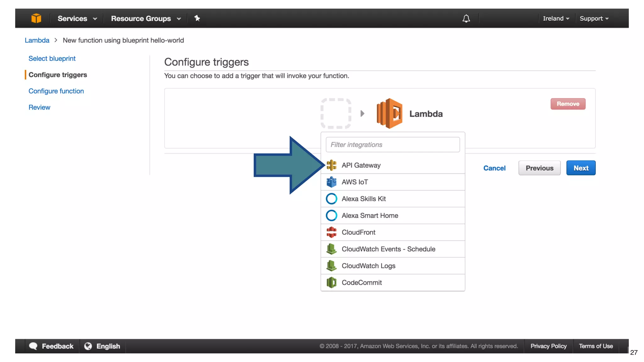
Task: Click the orange Lambda logo
Action: 389,113
